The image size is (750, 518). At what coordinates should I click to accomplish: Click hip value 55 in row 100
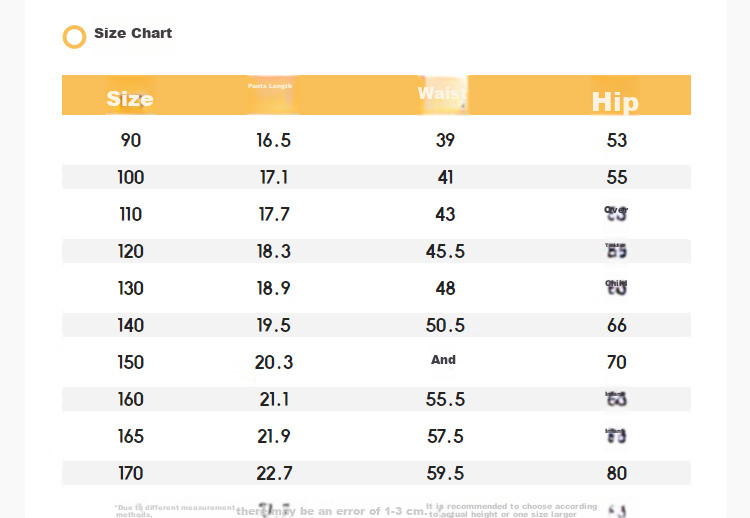click(x=617, y=177)
